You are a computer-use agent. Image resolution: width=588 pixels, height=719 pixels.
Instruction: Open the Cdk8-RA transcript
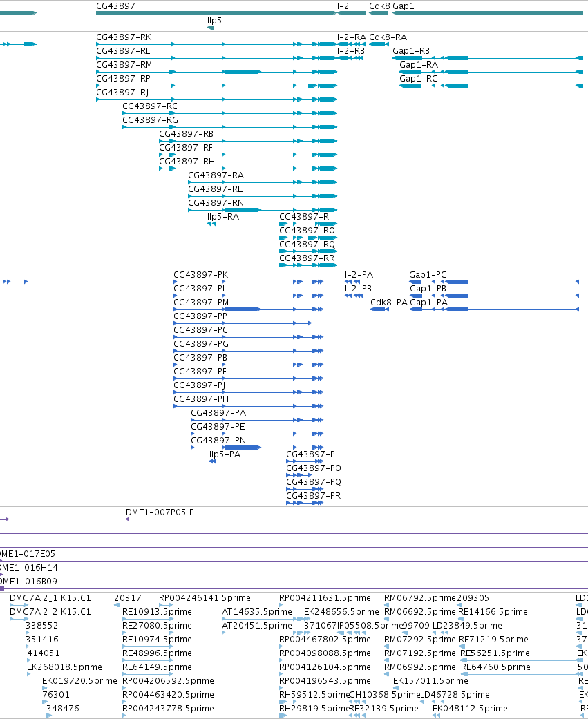click(x=388, y=37)
